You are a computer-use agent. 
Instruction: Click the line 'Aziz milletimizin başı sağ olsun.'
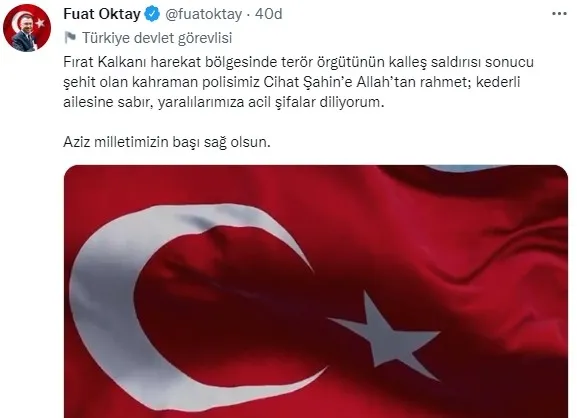(x=167, y=142)
